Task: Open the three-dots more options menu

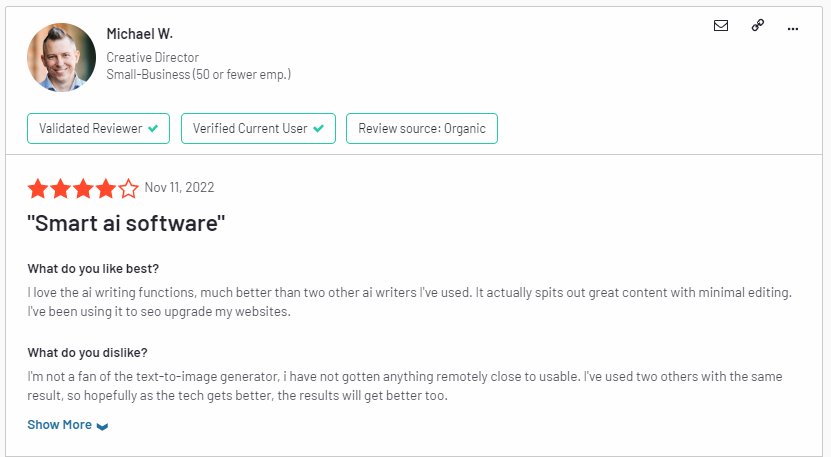Action: pos(793,29)
